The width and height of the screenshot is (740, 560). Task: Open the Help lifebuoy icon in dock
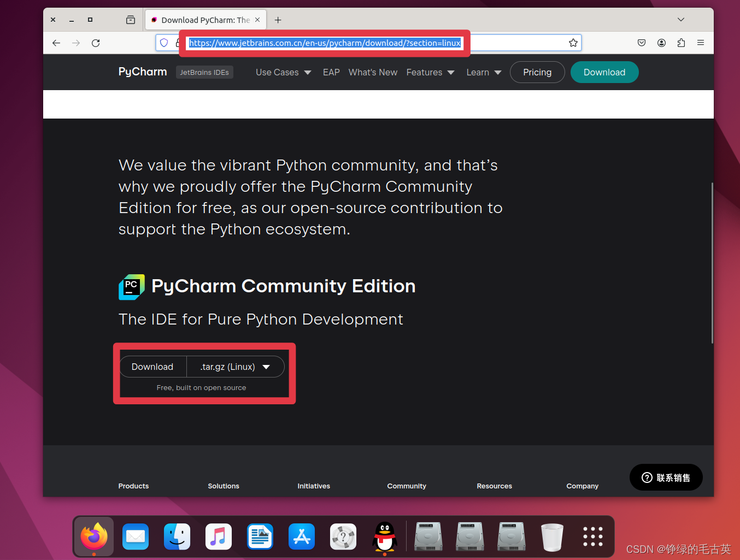click(343, 537)
